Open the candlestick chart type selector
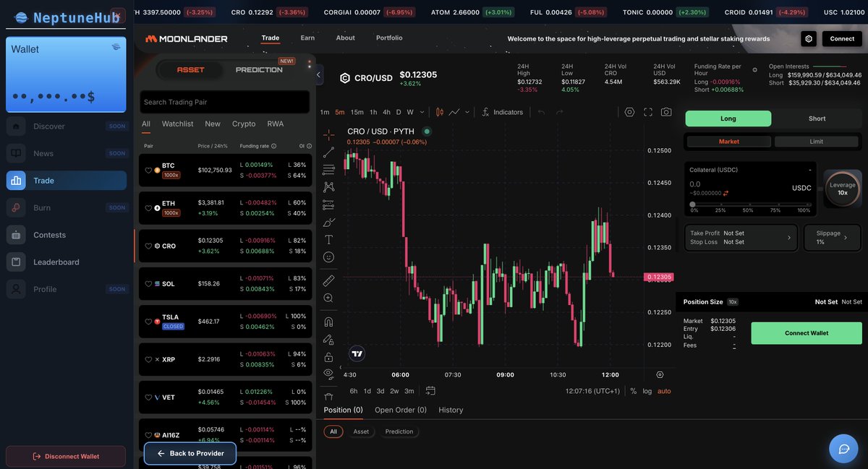The image size is (868, 469). click(439, 112)
